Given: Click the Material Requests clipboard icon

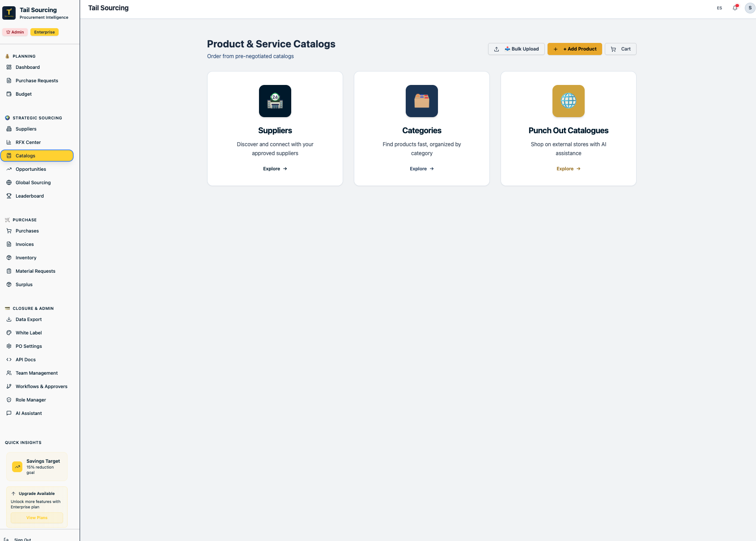Looking at the screenshot, I should (9, 271).
